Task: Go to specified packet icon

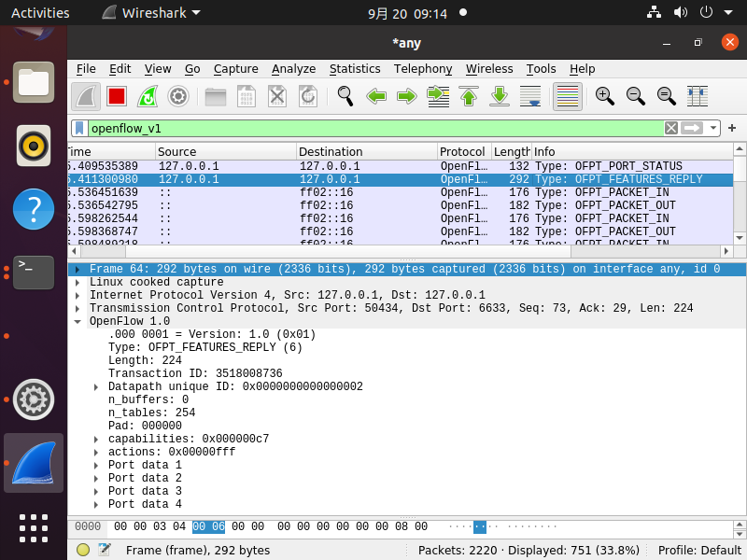Action: click(x=438, y=97)
